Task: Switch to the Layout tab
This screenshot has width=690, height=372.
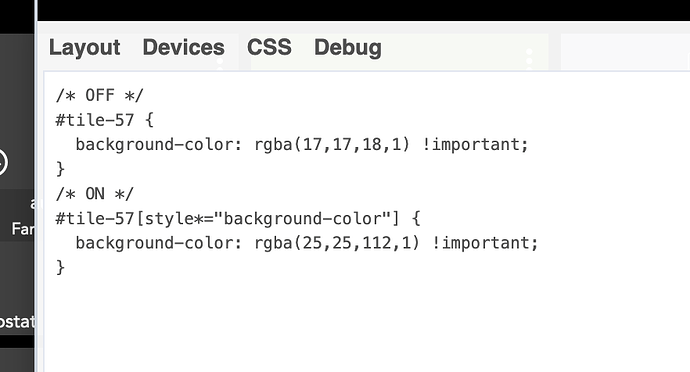Action: tap(84, 48)
